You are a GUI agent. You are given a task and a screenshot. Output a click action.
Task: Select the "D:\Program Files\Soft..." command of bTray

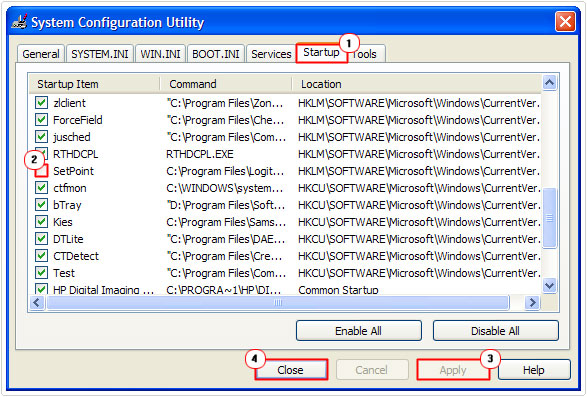(226, 205)
